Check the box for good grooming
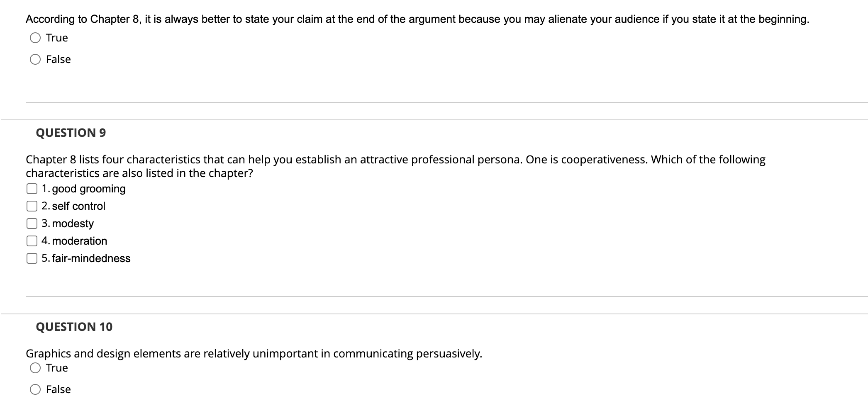 click(x=32, y=189)
